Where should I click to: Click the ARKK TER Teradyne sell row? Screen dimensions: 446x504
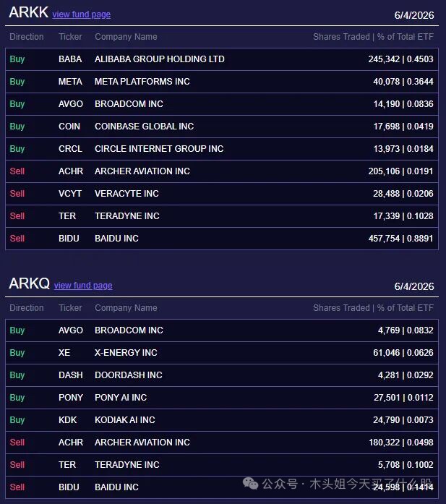pyautogui.click(x=222, y=216)
